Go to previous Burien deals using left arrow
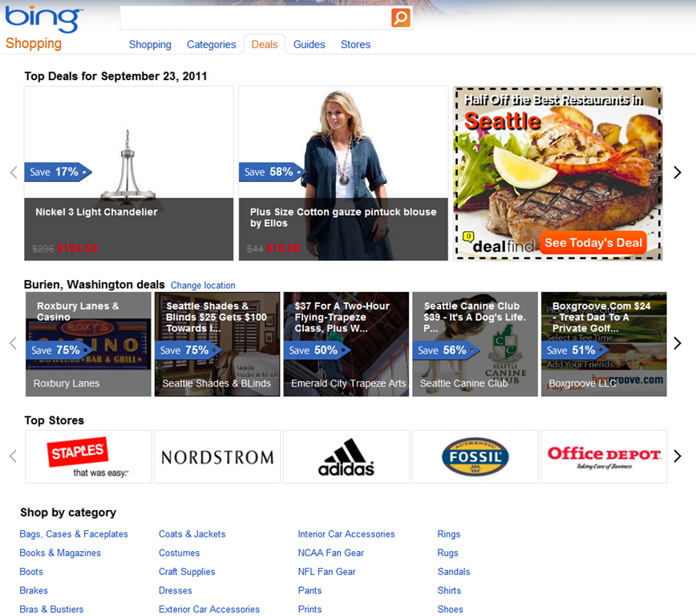Image resolution: width=696 pixels, height=616 pixels. 14,342
